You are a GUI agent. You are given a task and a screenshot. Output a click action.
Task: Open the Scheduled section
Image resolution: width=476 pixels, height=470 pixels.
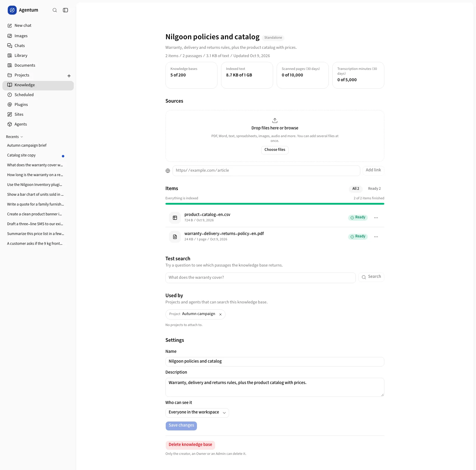[38, 95]
